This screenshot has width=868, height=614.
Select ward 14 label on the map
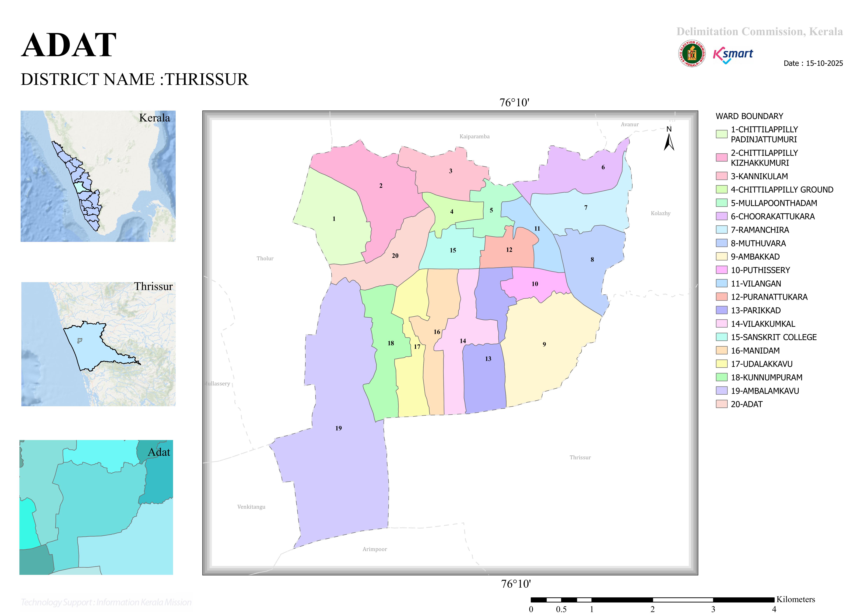[463, 341]
